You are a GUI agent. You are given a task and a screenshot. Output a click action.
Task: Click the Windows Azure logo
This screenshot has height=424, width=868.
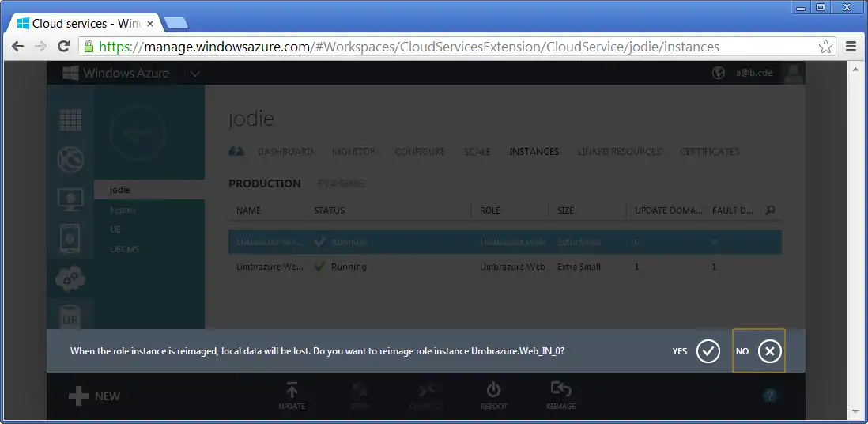coord(115,73)
